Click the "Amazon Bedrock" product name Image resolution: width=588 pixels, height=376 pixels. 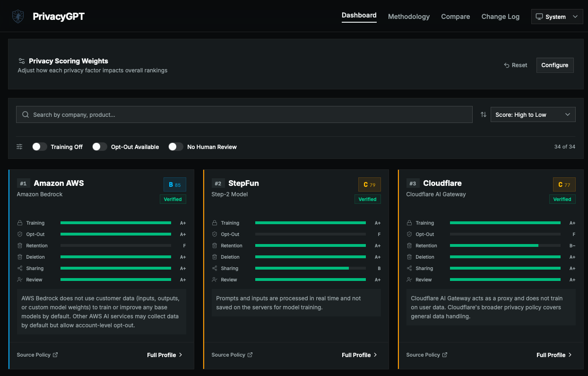(x=40, y=194)
